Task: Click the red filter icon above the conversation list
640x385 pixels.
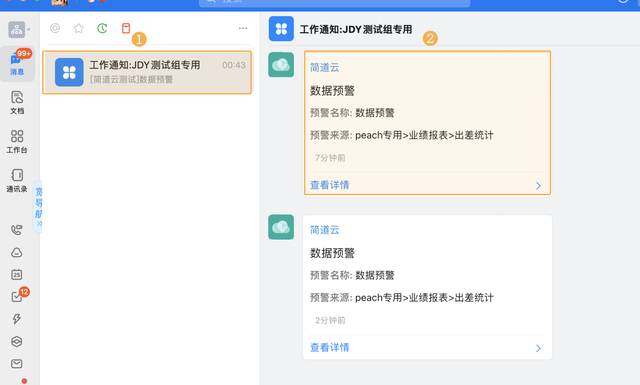Action: coord(126,28)
